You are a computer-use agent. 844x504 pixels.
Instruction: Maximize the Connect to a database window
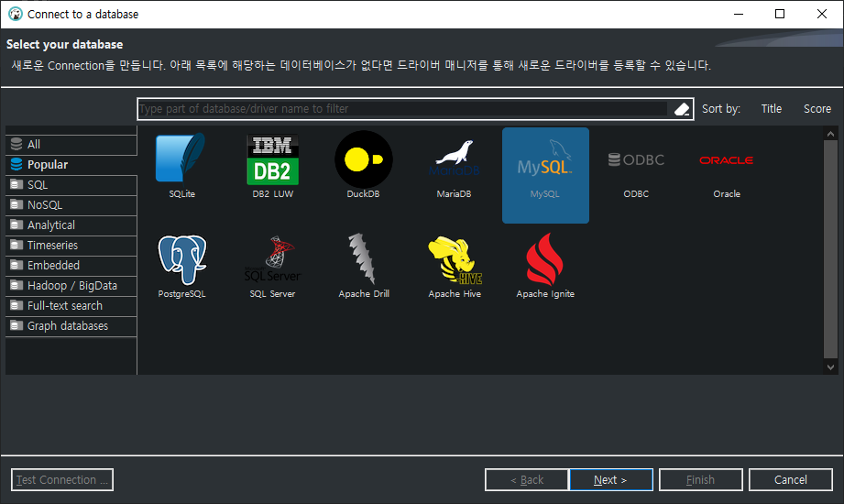pyautogui.click(x=780, y=14)
